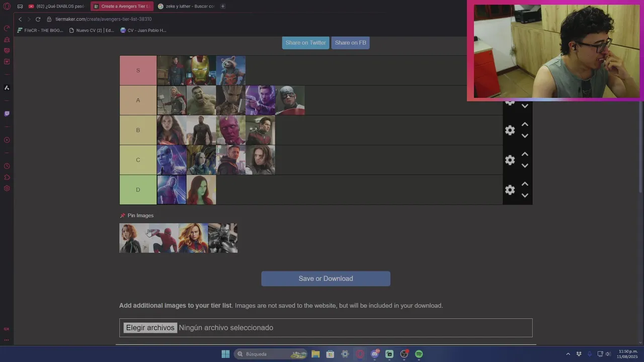Open Discord from the taskbar
The image size is (644, 362).
(x=375, y=354)
